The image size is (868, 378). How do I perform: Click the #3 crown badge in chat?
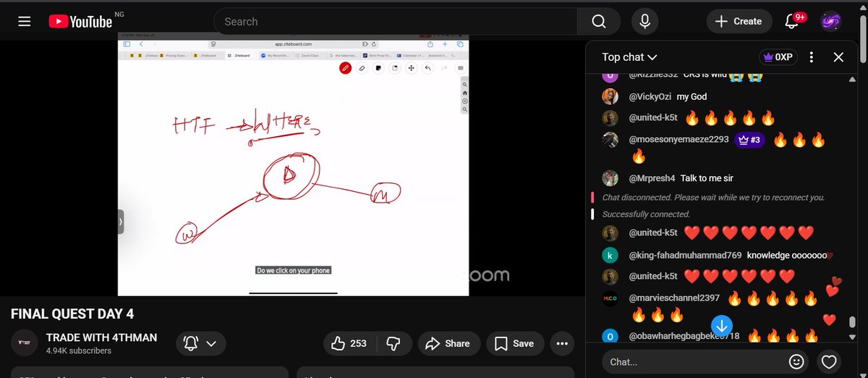point(750,140)
